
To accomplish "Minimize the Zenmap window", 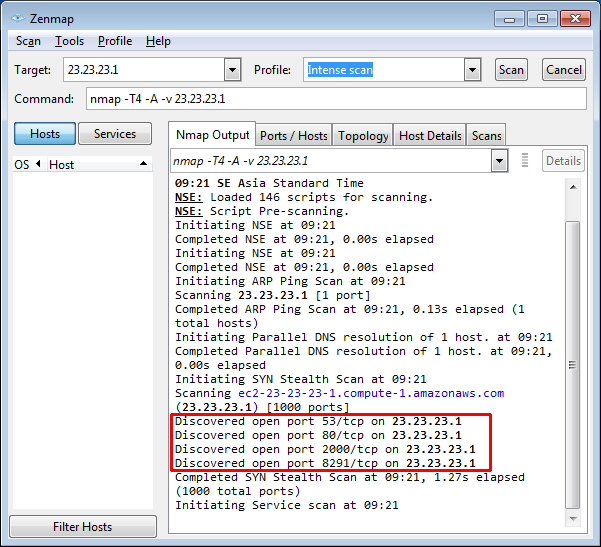I will pyautogui.click(x=509, y=18).
